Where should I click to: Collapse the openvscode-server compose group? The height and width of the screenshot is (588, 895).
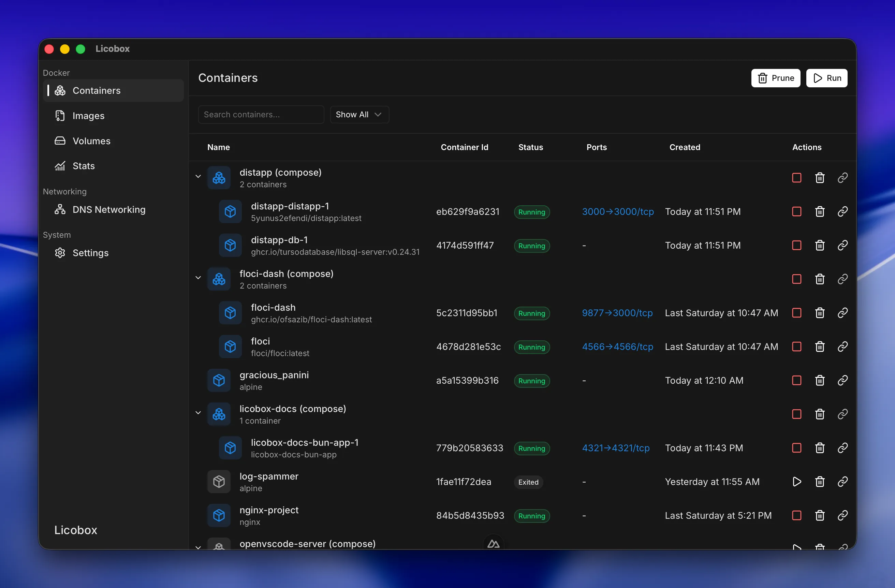point(198,547)
